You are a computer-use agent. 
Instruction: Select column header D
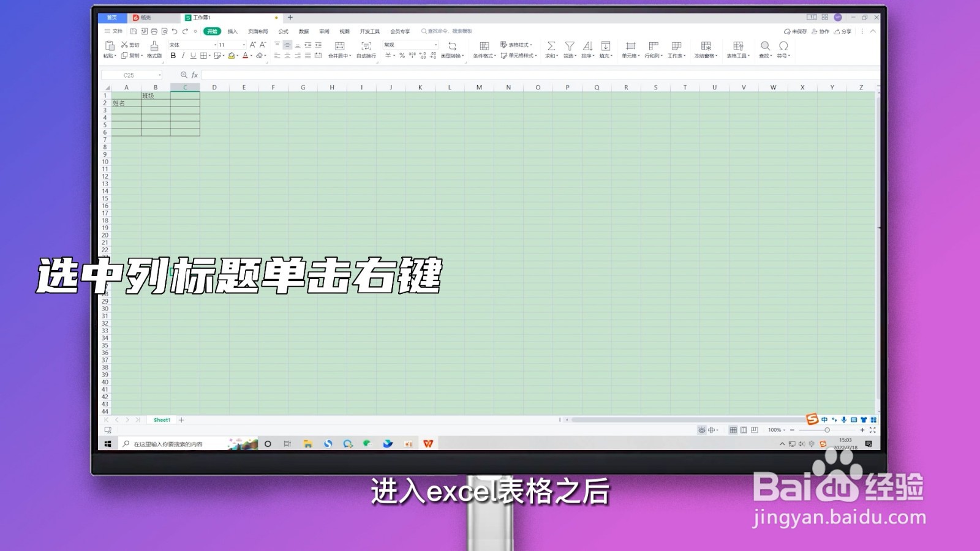click(214, 88)
